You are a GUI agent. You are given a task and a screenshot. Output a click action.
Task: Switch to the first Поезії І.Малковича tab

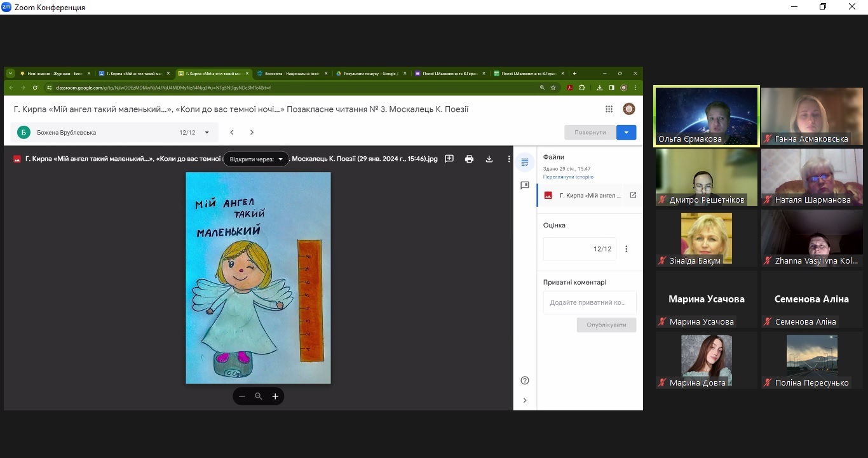[449, 73]
